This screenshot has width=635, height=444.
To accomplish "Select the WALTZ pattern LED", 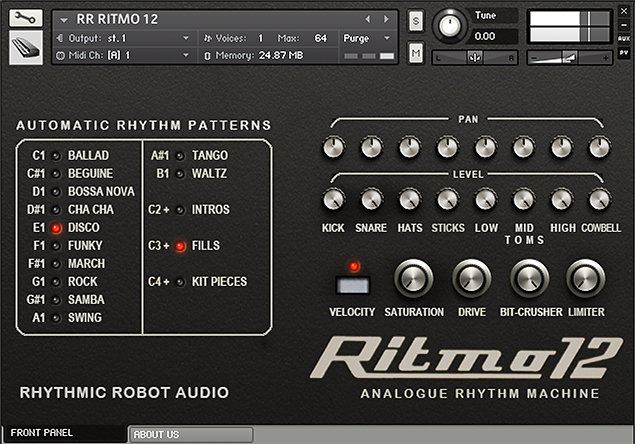I will point(180,174).
